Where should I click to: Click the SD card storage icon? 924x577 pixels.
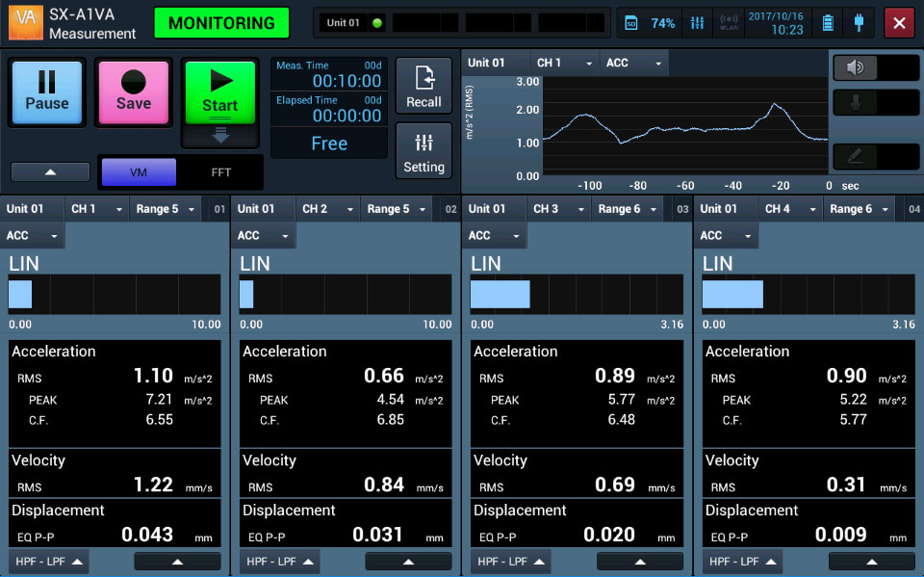click(x=631, y=23)
